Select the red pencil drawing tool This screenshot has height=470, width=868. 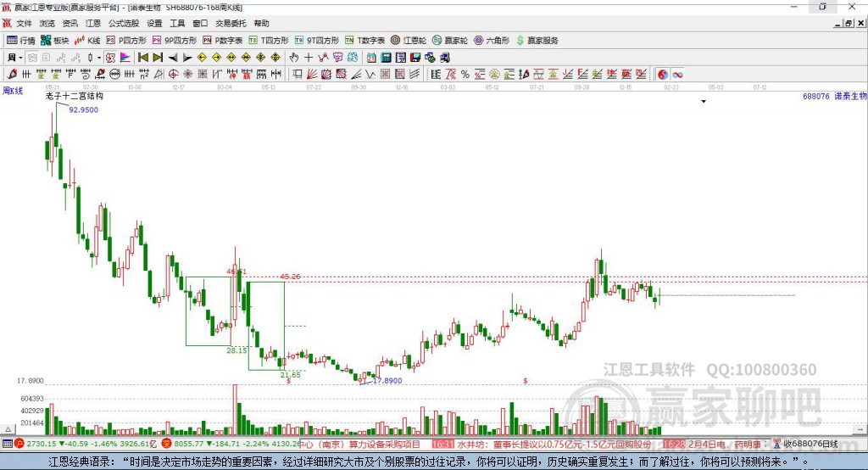[12, 75]
